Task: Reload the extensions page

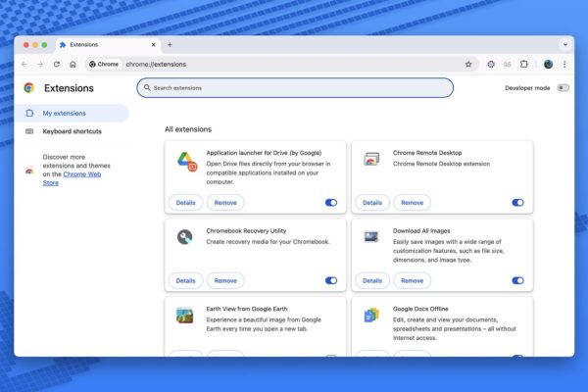Action: click(57, 64)
